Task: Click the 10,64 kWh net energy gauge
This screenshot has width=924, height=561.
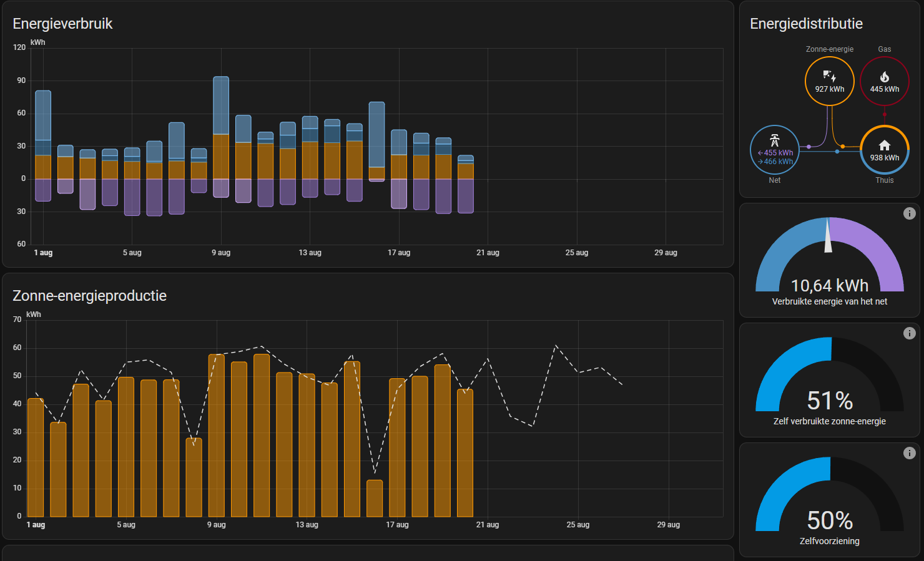Action: pos(829,285)
